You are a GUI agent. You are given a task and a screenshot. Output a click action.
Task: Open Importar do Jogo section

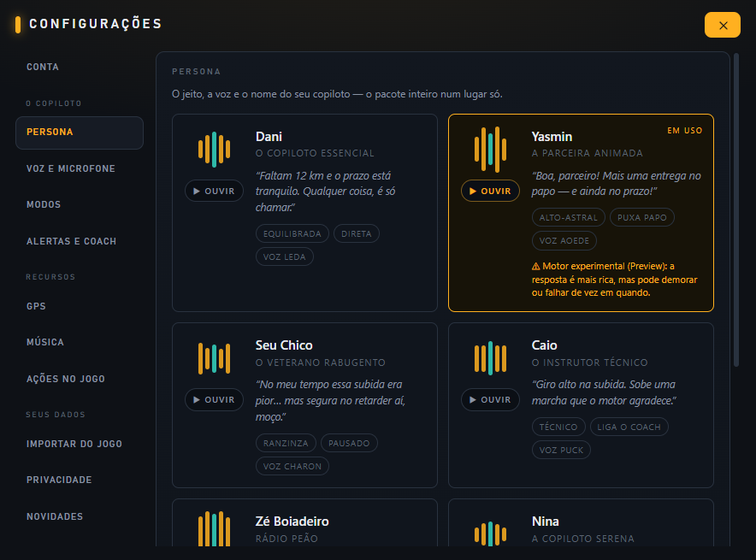(74, 444)
